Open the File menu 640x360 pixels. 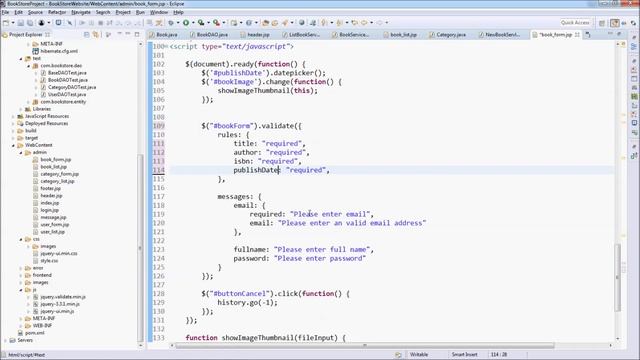pyautogui.click(x=5, y=12)
